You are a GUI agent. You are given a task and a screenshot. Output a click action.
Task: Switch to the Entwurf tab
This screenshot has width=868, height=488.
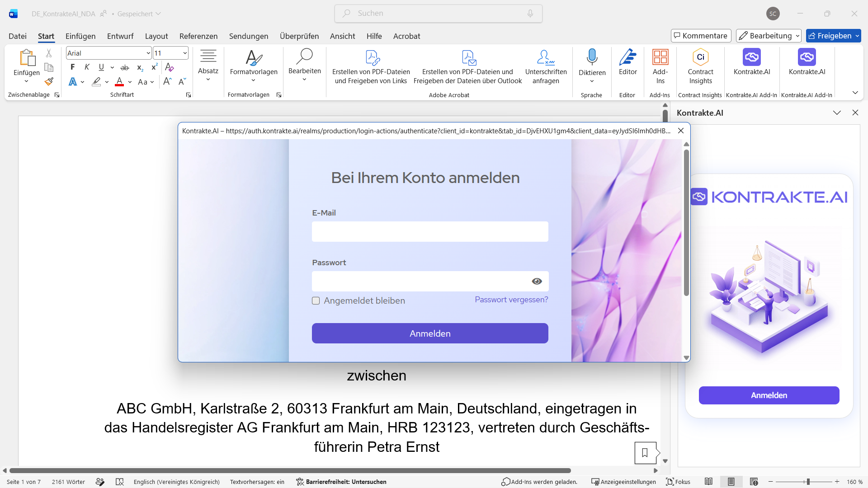point(120,36)
